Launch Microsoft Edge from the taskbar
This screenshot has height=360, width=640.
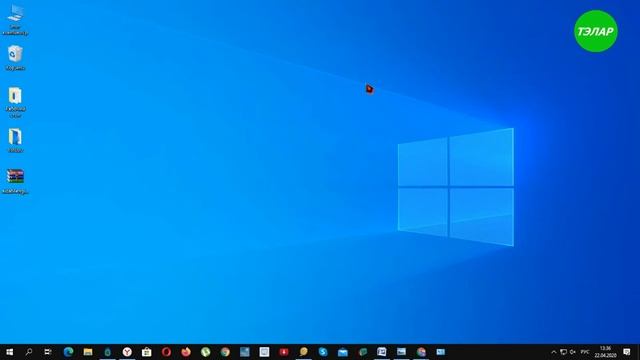click(68, 352)
